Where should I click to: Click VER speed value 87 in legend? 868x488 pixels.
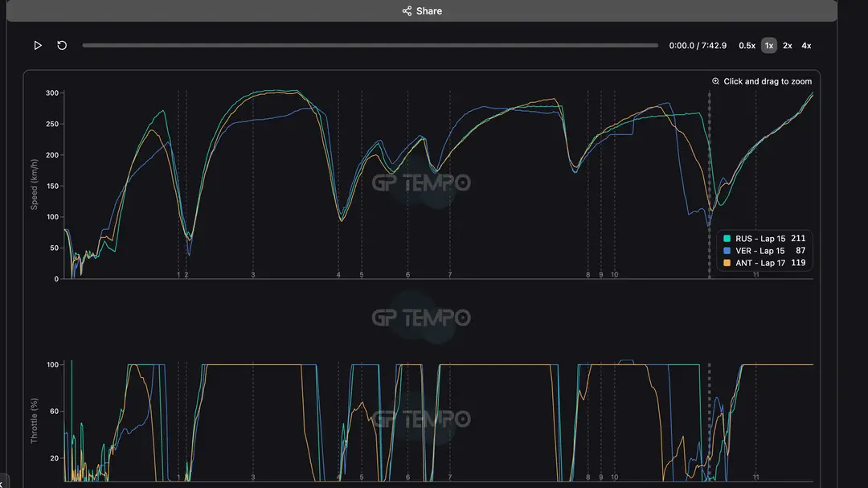(800, 251)
